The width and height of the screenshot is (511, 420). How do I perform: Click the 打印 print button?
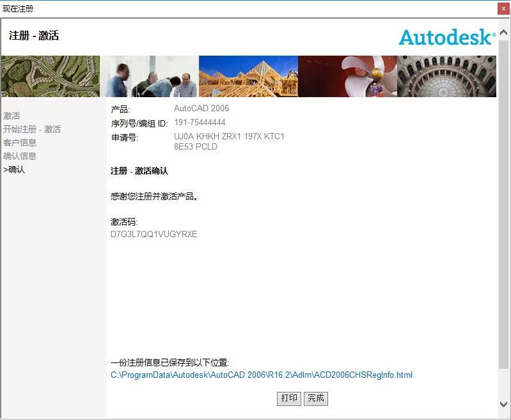(x=288, y=398)
